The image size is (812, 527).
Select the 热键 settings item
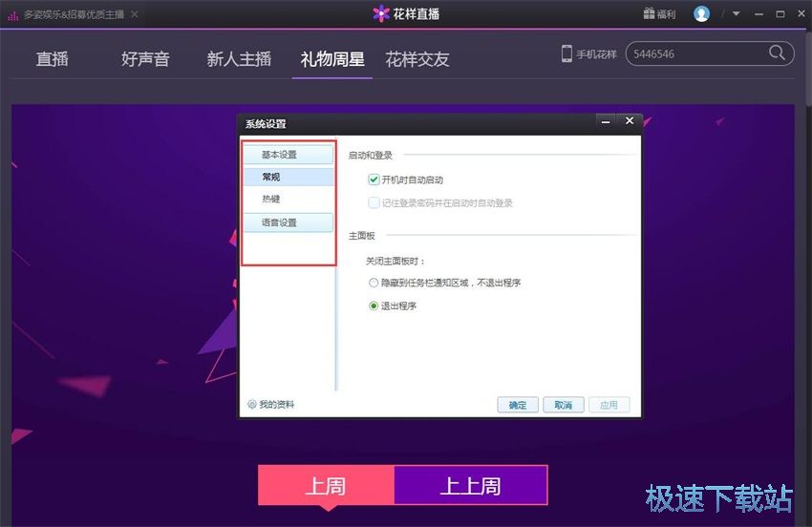pyautogui.click(x=288, y=199)
